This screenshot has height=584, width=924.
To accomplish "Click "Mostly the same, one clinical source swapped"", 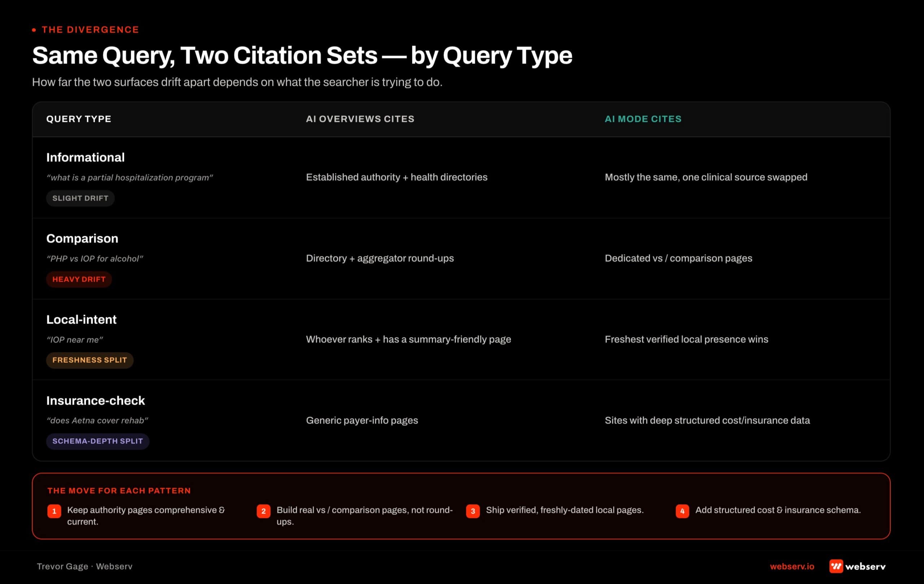I will click(706, 177).
